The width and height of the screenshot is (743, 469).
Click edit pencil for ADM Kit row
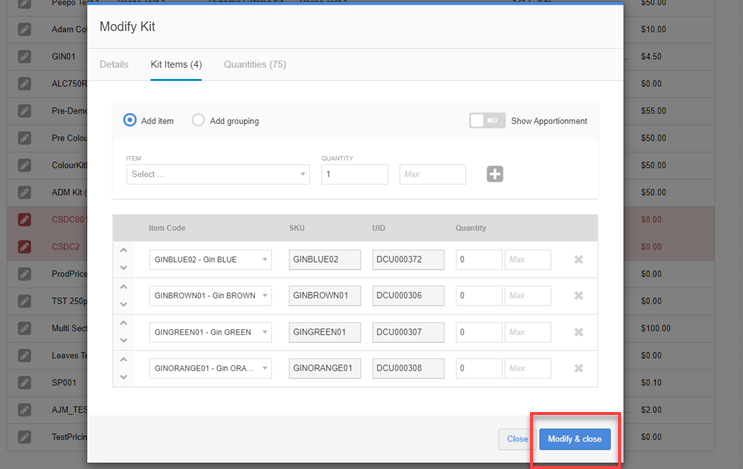[x=25, y=192]
